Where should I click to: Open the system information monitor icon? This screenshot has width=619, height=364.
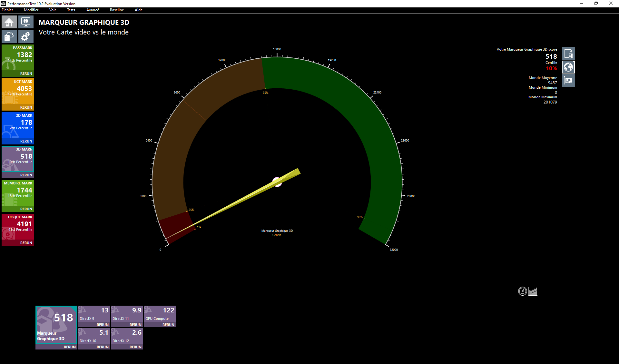click(26, 22)
